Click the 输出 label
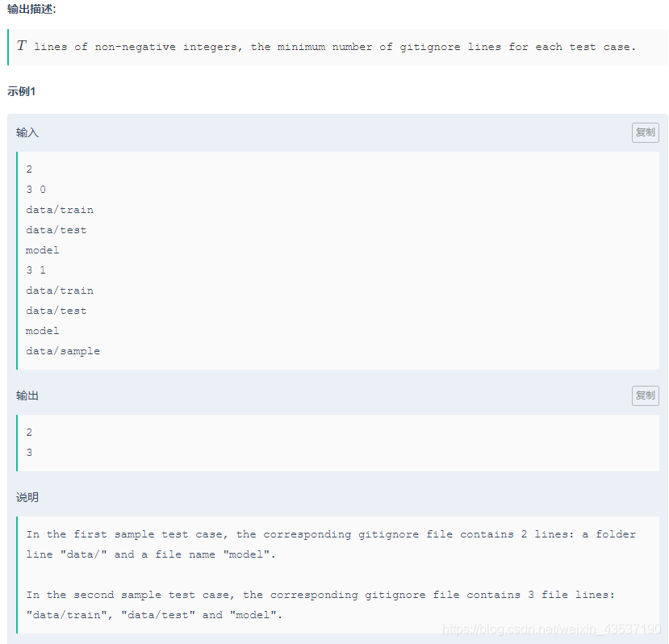The height and width of the screenshot is (644, 669). pyautogui.click(x=27, y=395)
